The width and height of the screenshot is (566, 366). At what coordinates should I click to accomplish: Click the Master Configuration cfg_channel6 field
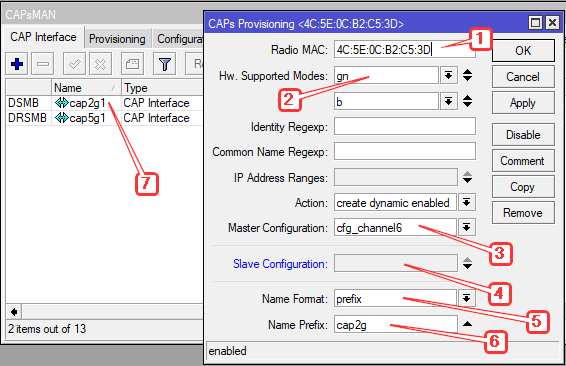point(396,227)
